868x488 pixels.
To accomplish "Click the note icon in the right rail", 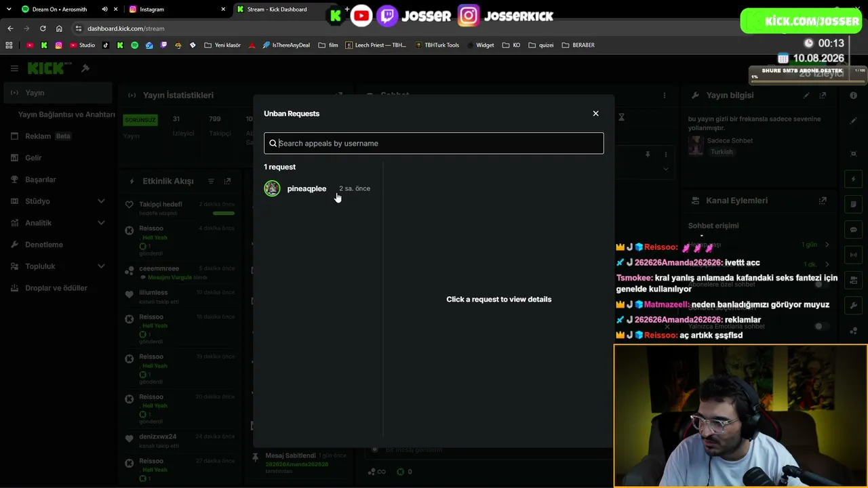I will (854, 205).
